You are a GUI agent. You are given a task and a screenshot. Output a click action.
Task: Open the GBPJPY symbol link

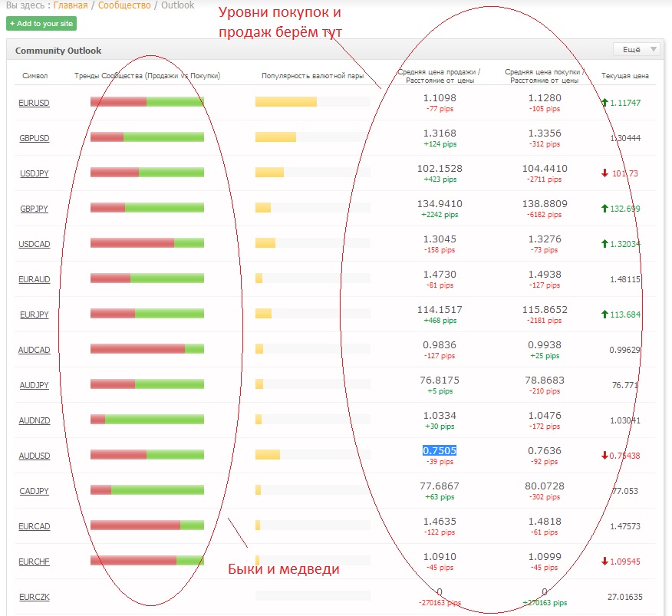click(34, 209)
